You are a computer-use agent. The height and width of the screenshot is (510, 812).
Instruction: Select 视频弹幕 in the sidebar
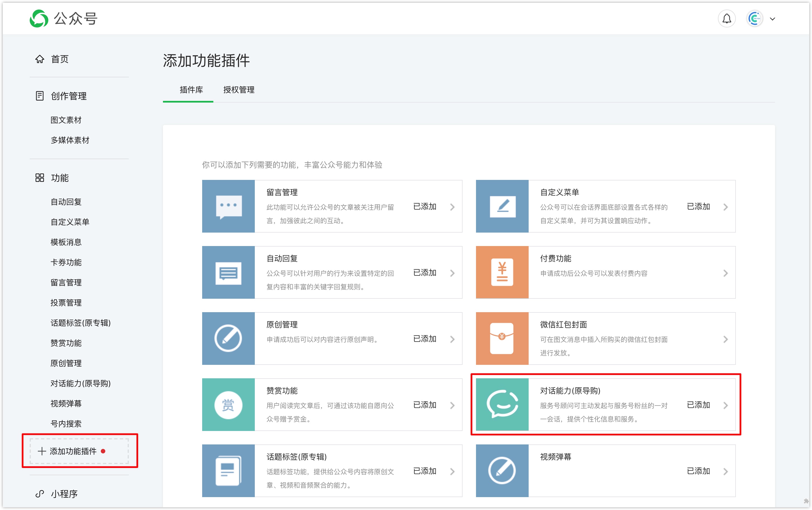66,404
